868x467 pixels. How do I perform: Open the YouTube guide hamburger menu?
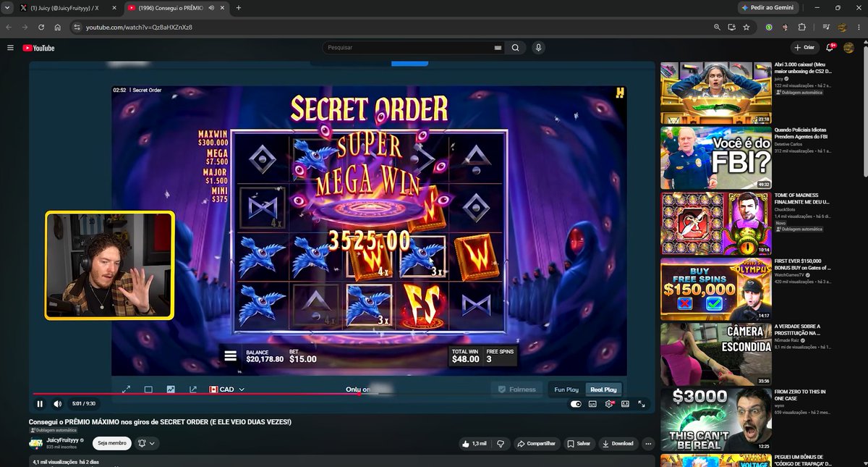[x=10, y=48]
